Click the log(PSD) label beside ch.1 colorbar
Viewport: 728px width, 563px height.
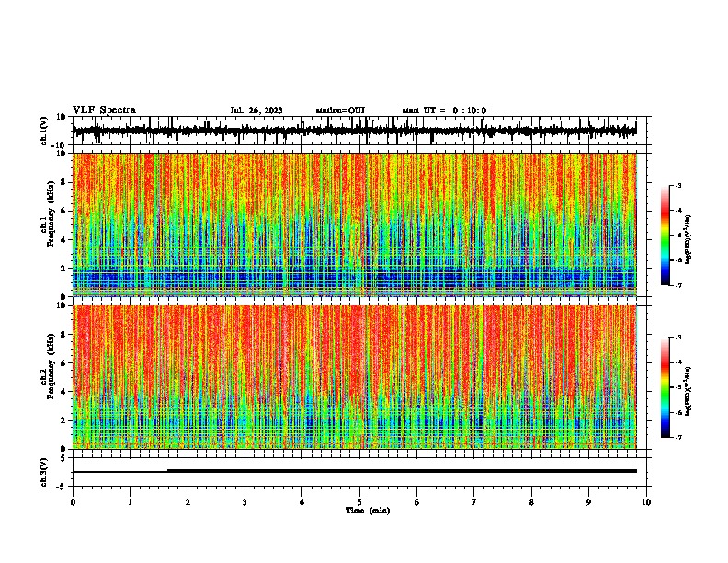click(688, 239)
